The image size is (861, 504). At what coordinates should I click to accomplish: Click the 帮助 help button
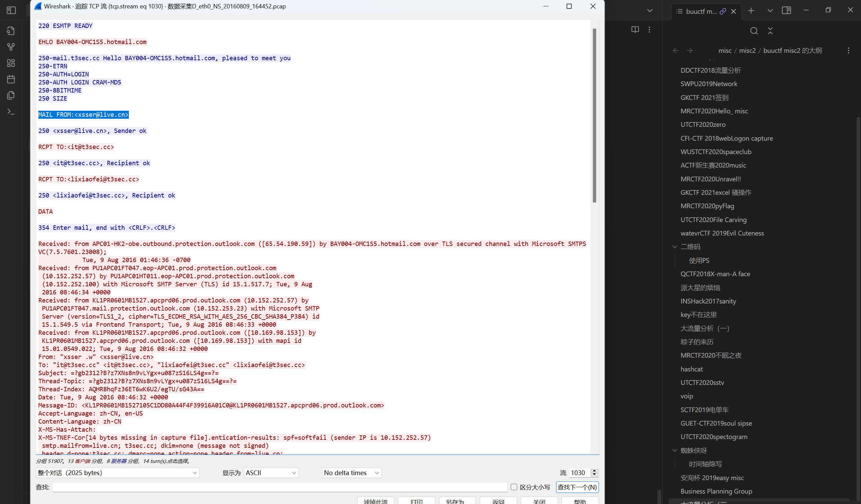[580, 501]
